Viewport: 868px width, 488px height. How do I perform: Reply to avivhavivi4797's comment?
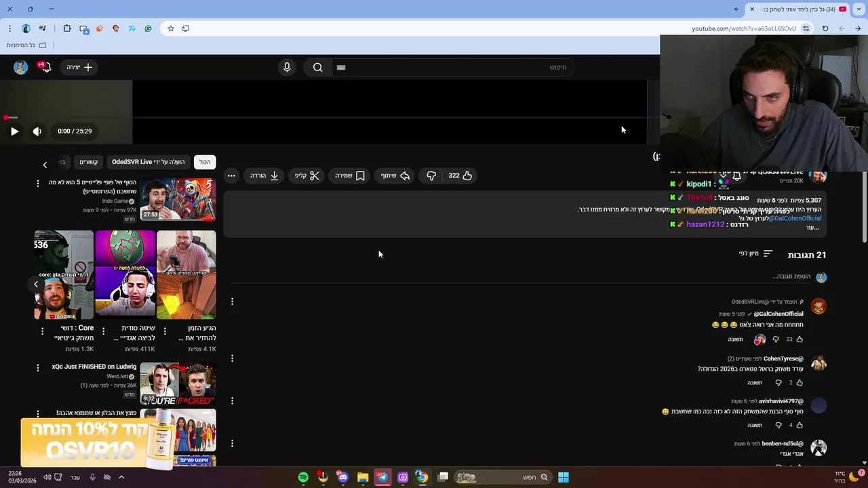click(755, 425)
